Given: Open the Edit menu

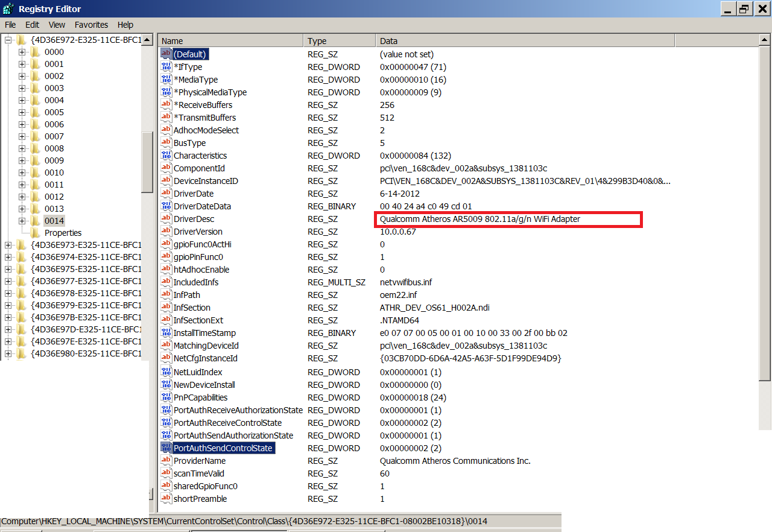Looking at the screenshot, I should tap(32, 25).
